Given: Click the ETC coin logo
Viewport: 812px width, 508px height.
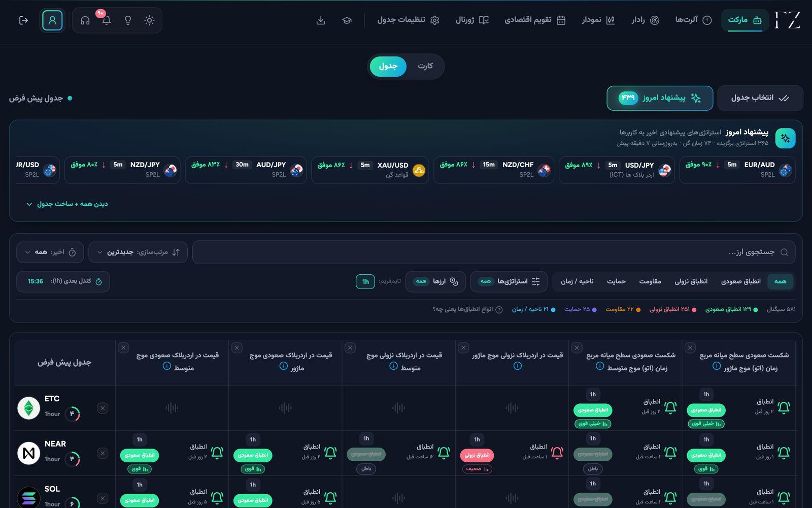Looking at the screenshot, I should click(x=29, y=408).
